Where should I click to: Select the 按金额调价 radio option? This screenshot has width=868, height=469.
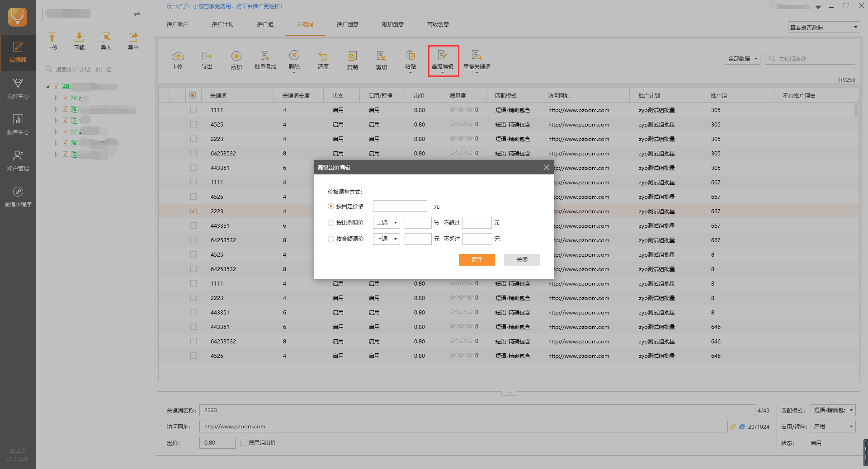pyautogui.click(x=331, y=239)
